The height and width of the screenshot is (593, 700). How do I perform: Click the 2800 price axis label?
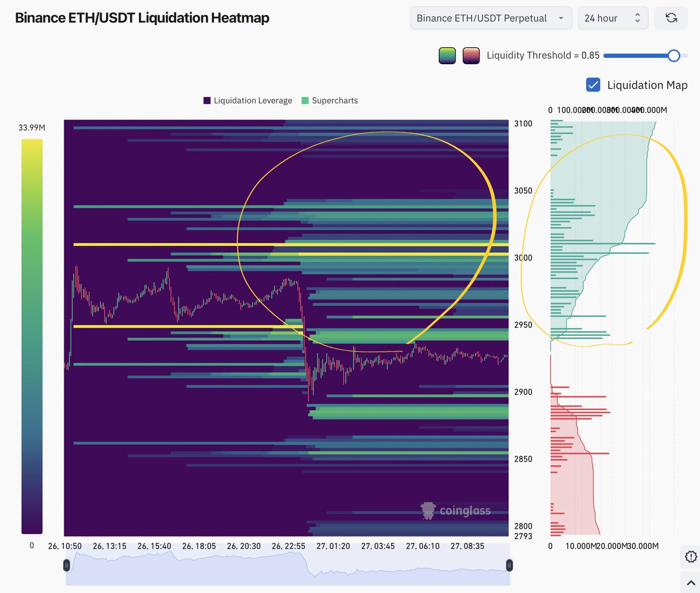523,526
